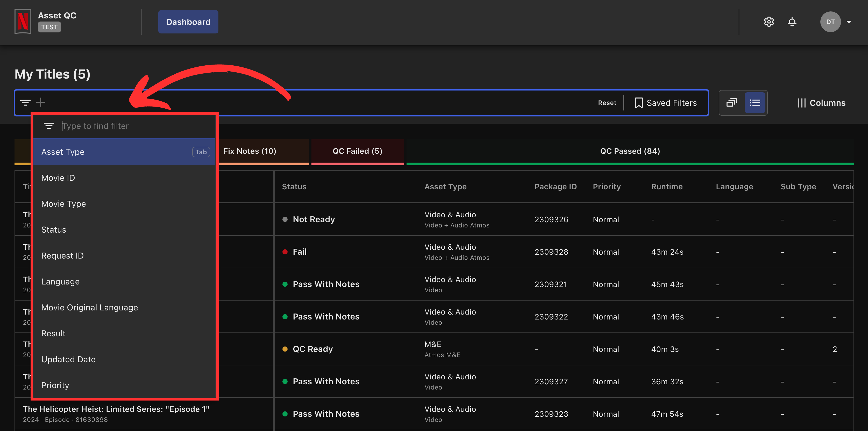This screenshot has width=868, height=431.
Task: Select Status from the filter dropdown
Action: pos(54,229)
